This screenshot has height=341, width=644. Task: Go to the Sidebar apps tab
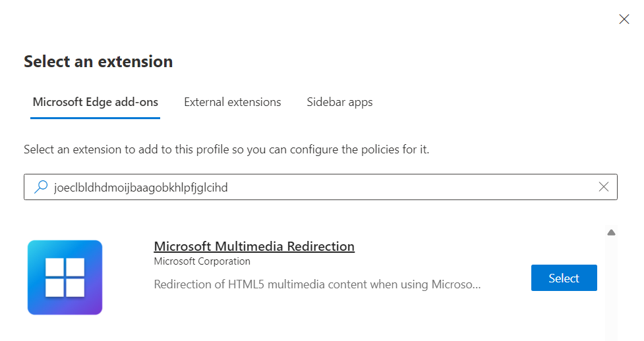[x=339, y=102]
